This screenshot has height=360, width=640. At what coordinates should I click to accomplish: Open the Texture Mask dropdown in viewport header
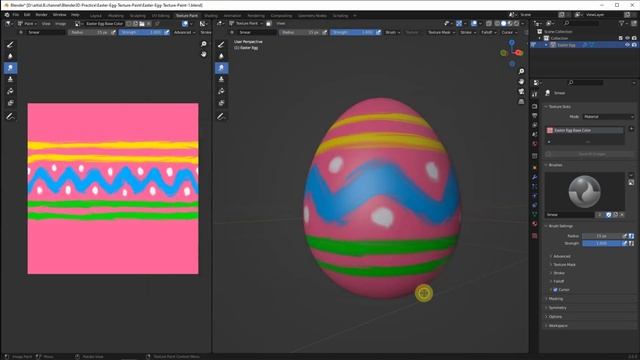[x=441, y=32]
